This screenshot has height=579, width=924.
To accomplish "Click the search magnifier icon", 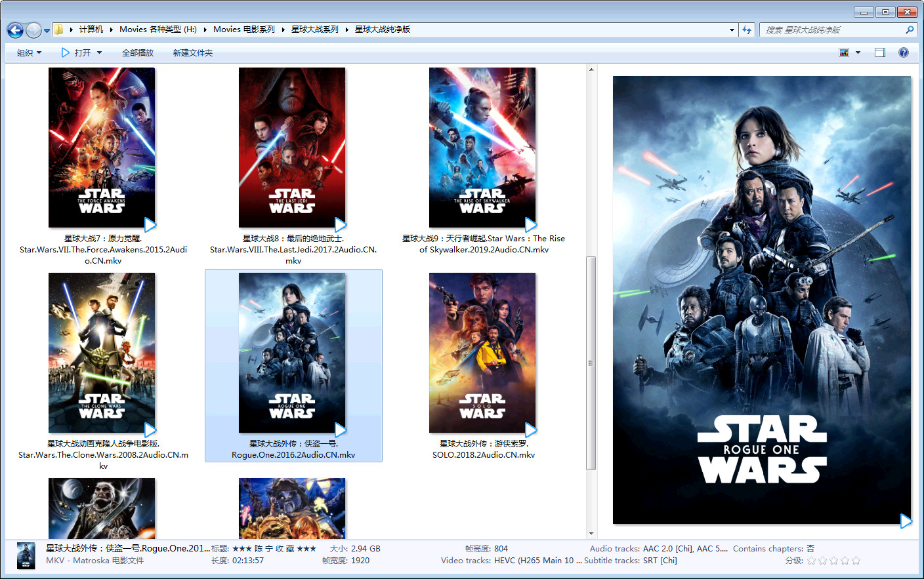I will tap(910, 30).
